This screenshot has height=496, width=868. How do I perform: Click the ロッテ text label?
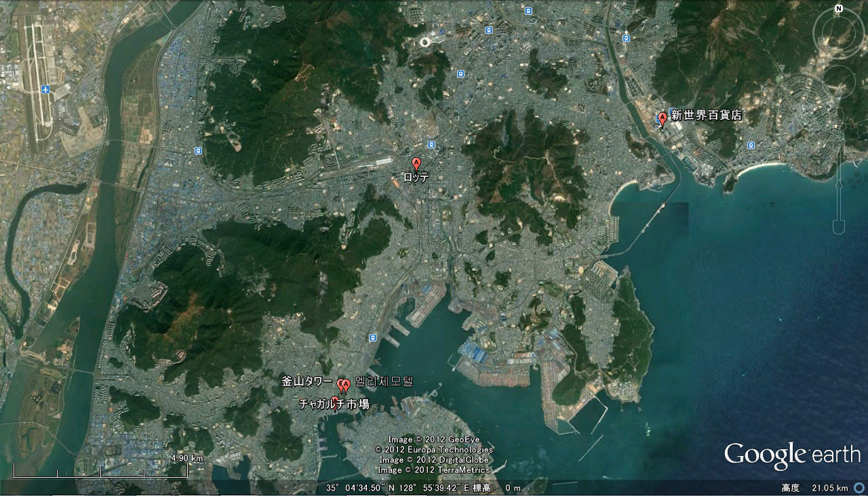coord(416,178)
